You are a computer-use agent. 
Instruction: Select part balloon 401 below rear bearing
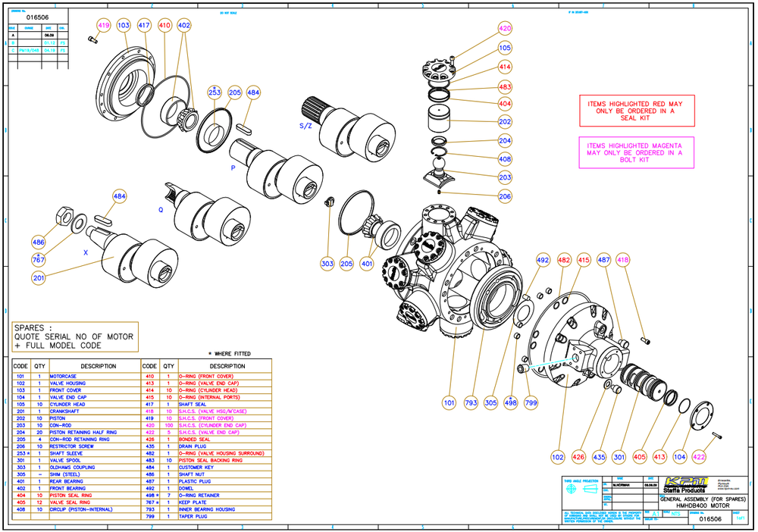368,264
